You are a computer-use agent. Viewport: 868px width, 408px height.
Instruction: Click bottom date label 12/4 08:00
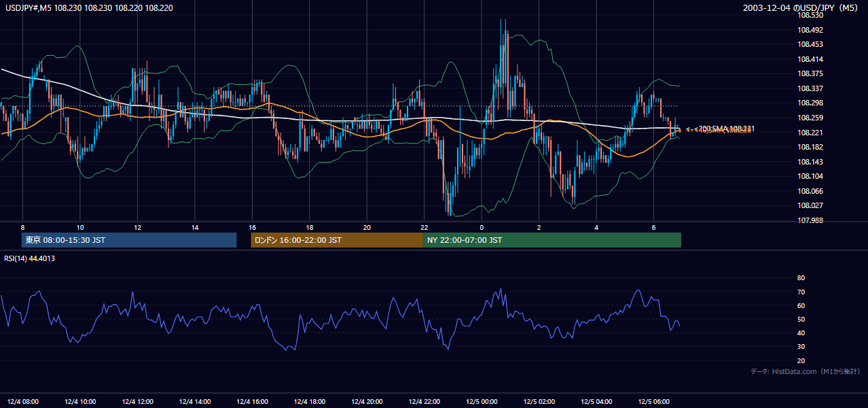(x=22, y=401)
